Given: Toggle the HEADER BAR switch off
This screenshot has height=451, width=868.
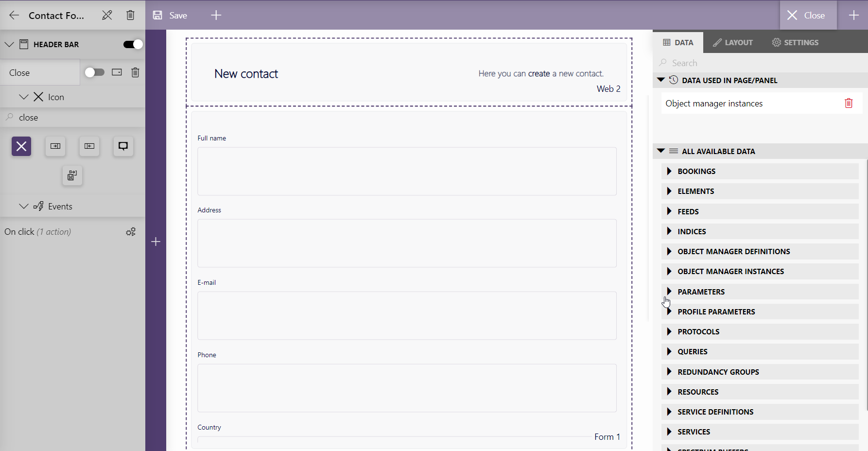Looking at the screenshot, I should [132, 44].
